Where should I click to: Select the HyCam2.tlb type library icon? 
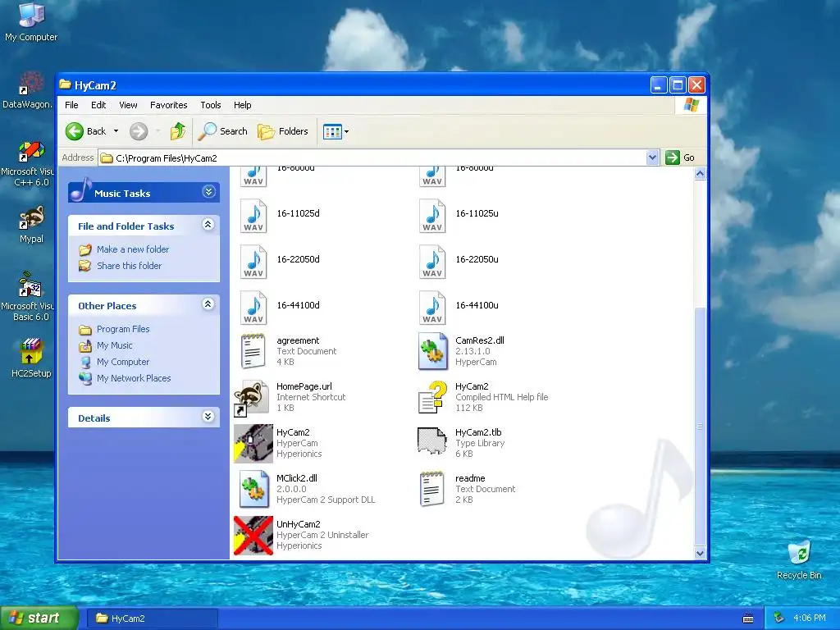click(x=431, y=441)
